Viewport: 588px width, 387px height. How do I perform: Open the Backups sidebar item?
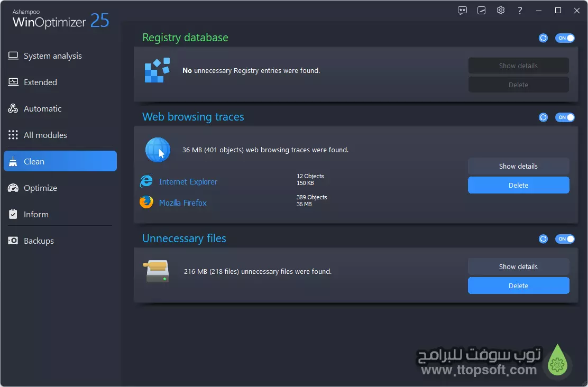coord(60,241)
